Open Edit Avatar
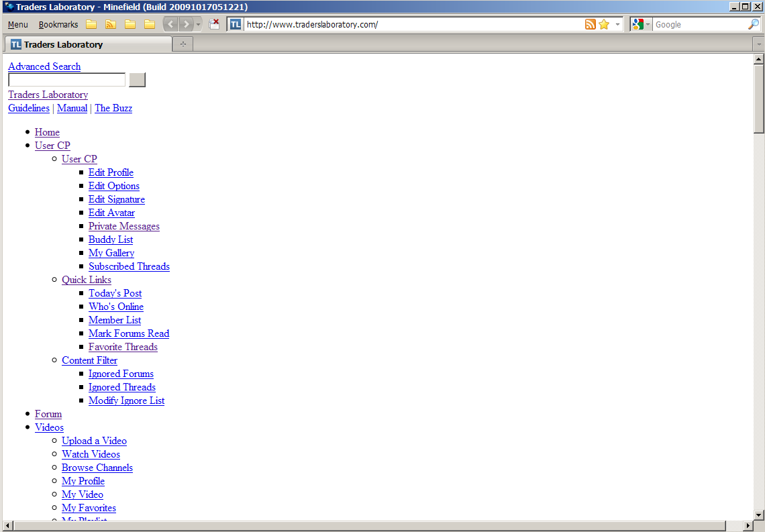 click(111, 213)
